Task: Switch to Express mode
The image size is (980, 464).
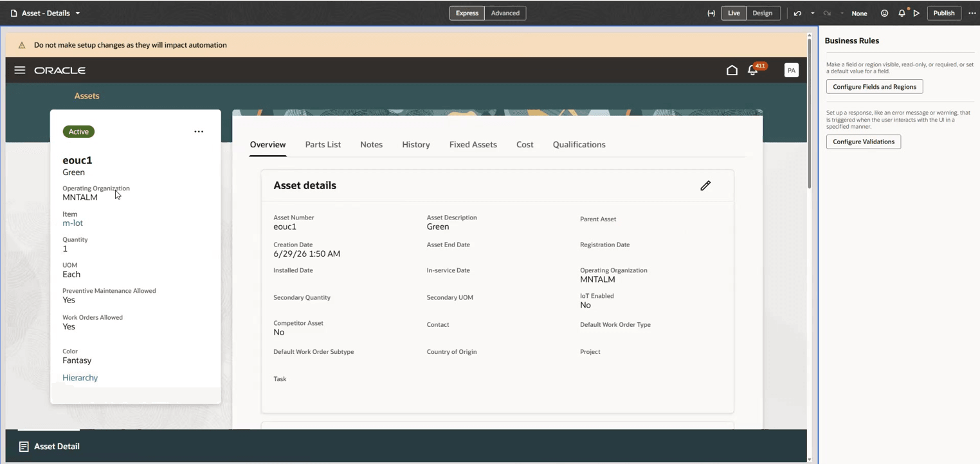Action: click(x=467, y=13)
